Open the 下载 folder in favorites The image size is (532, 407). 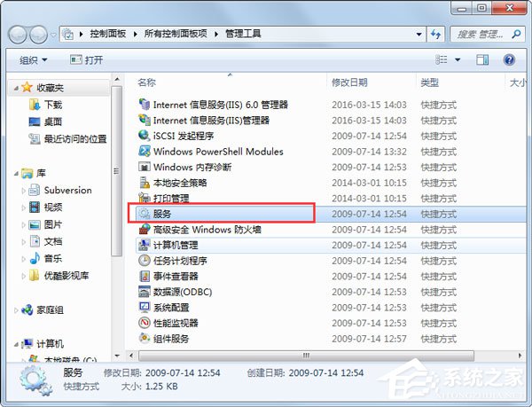tap(45, 105)
